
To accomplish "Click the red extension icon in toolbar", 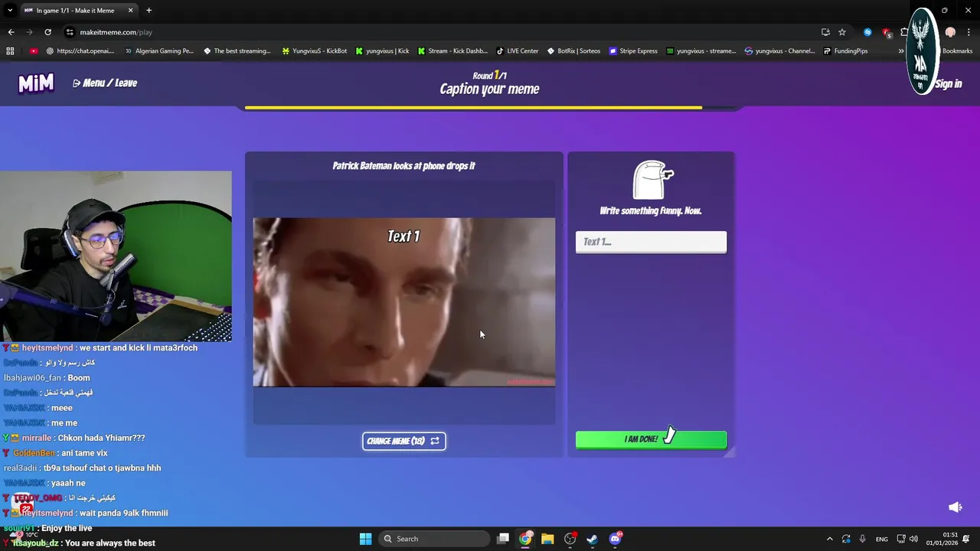I will point(886,32).
